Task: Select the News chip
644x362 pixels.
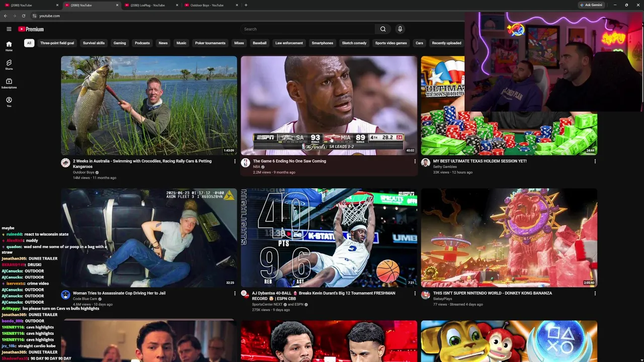Action: 163,43
